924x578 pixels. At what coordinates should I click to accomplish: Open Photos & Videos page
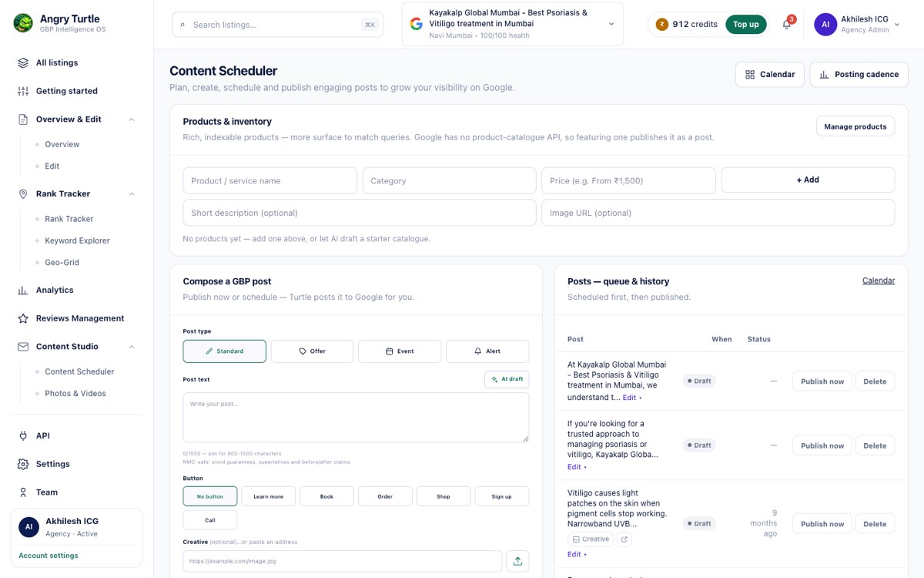75,393
